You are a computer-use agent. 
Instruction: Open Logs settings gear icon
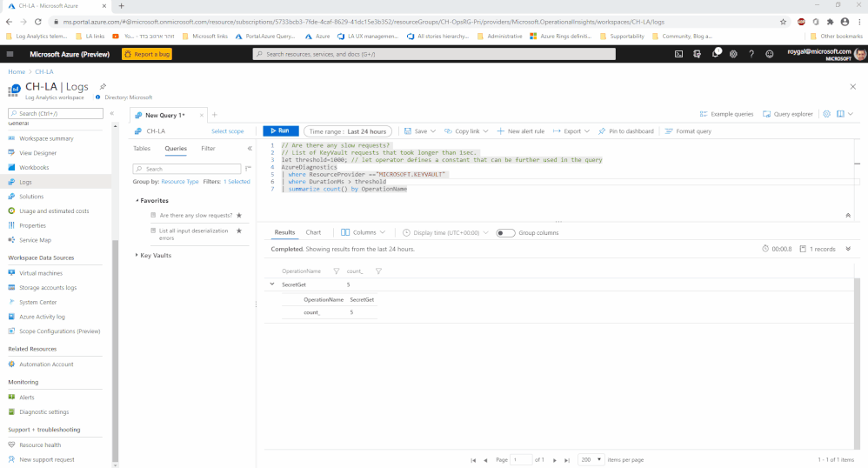click(826, 114)
